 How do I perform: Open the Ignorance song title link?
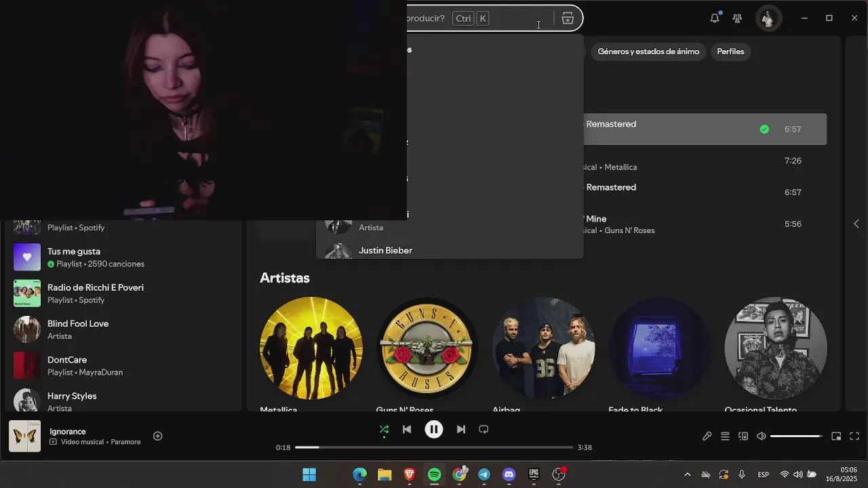(68, 431)
